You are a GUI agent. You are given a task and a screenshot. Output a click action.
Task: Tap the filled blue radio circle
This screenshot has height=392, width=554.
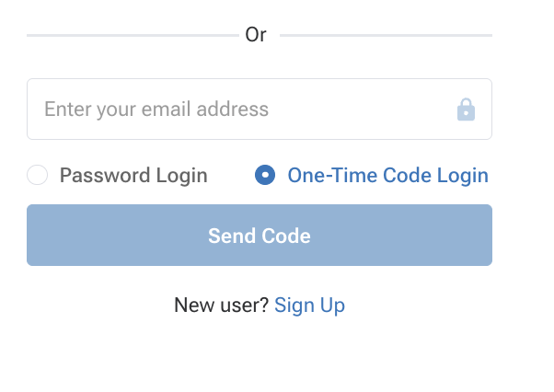265,175
